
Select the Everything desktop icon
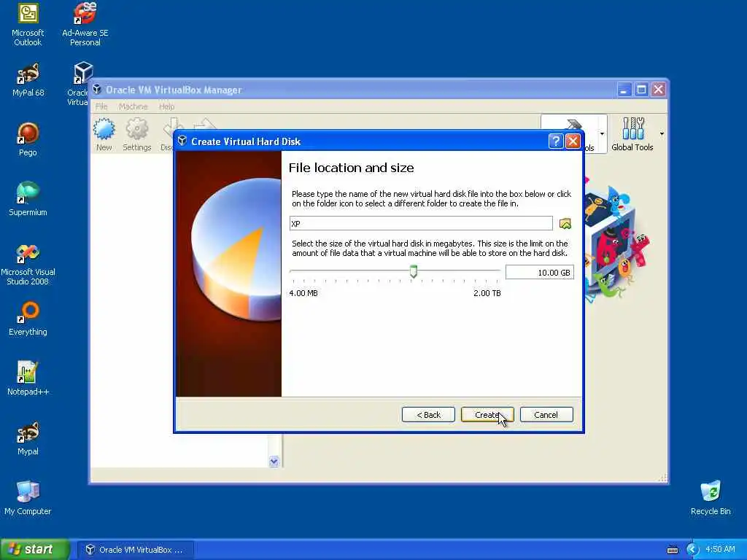coord(28,319)
